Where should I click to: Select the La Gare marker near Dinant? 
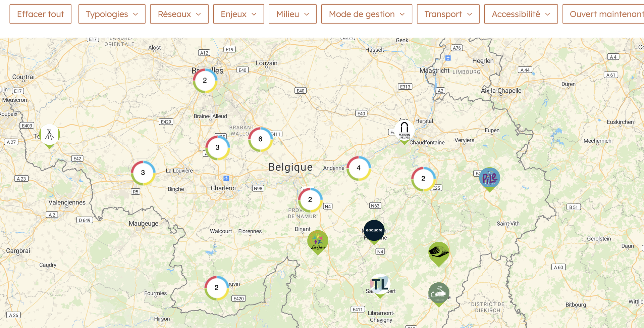(x=318, y=241)
